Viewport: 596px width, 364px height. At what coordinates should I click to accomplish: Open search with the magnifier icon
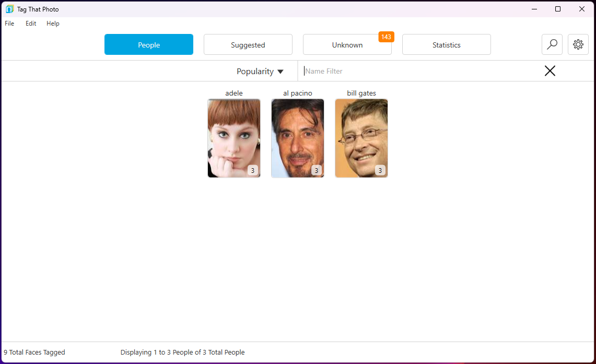click(552, 44)
